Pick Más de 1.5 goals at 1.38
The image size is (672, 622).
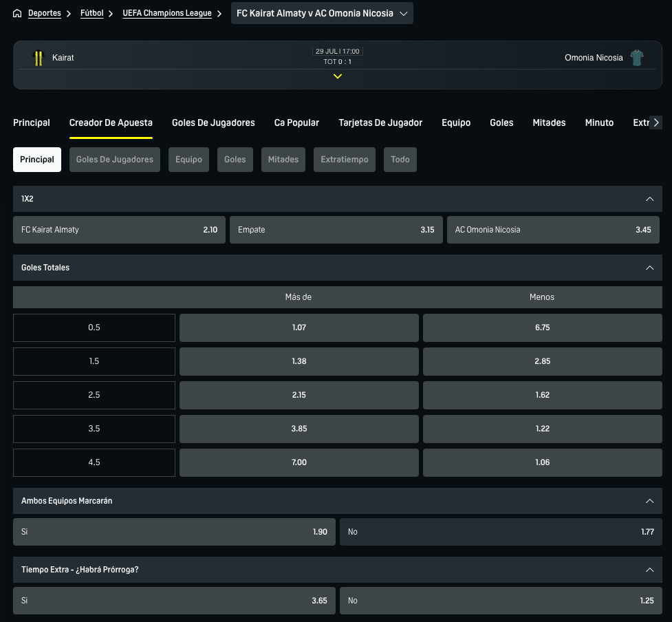(299, 361)
